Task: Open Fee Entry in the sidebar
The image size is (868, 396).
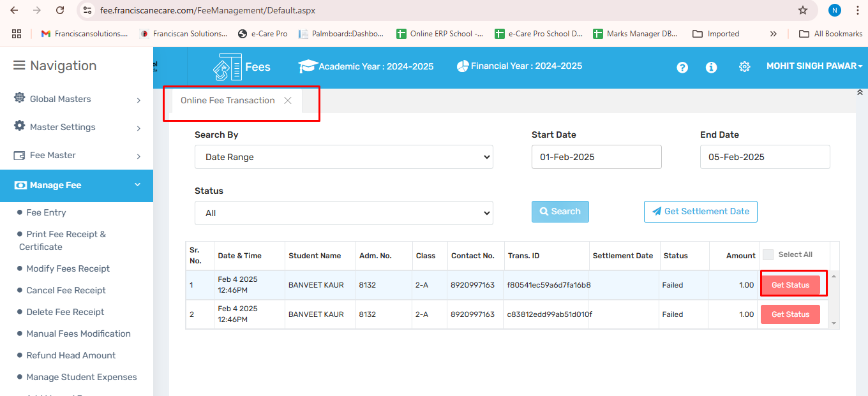Action: (x=46, y=212)
